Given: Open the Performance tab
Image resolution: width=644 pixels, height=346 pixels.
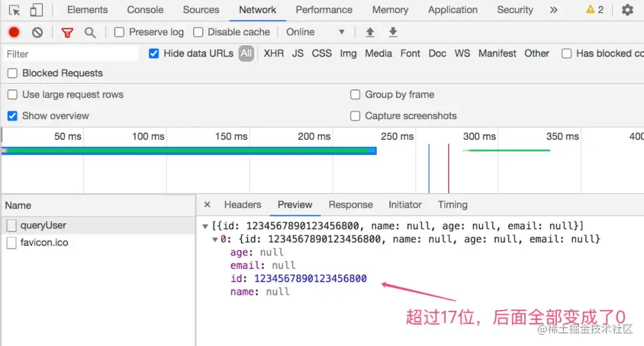Looking at the screenshot, I should point(324,10).
